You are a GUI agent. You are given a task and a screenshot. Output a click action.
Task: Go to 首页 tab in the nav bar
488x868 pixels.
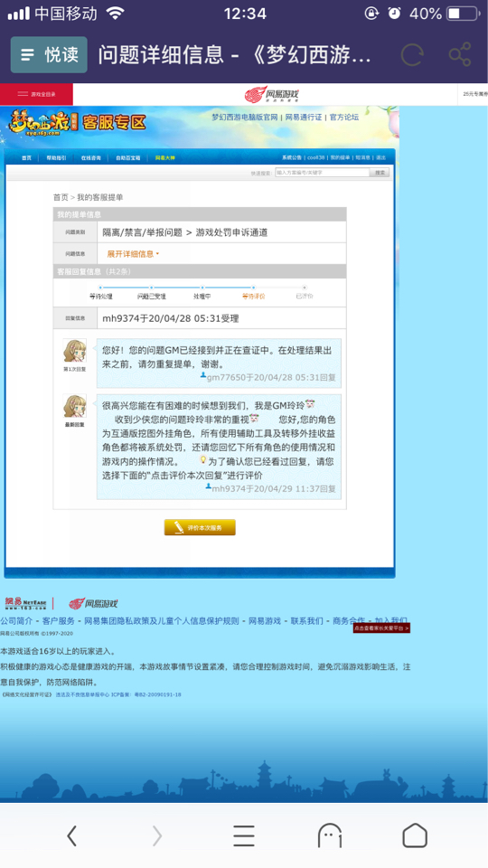point(26,157)
